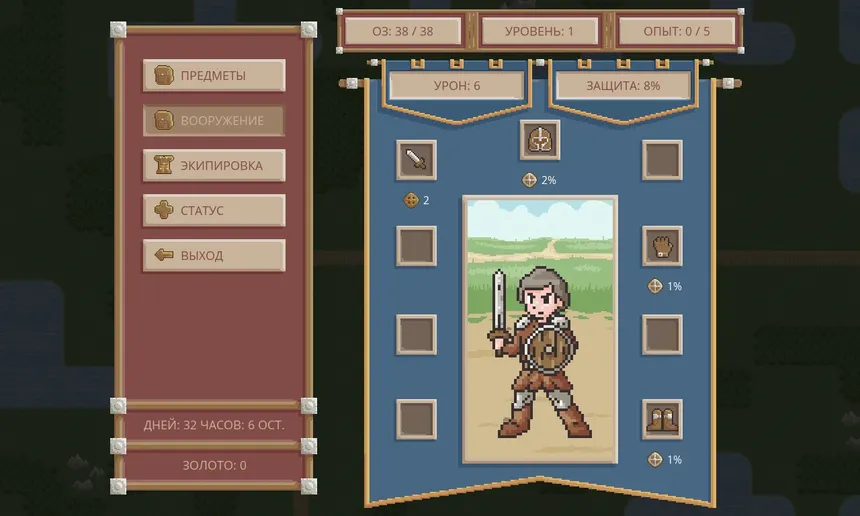This screenshot has width=860, height=516.
Task: Click the defense icon under the helmet
Action: click(x=529, y=180)
